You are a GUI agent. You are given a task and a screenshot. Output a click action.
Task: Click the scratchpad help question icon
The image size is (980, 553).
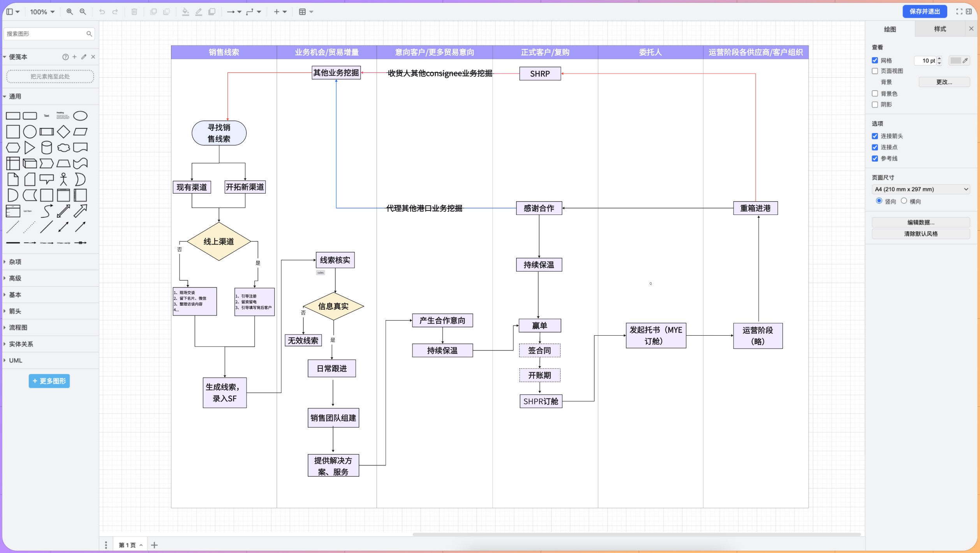click(x=65, y=57)
